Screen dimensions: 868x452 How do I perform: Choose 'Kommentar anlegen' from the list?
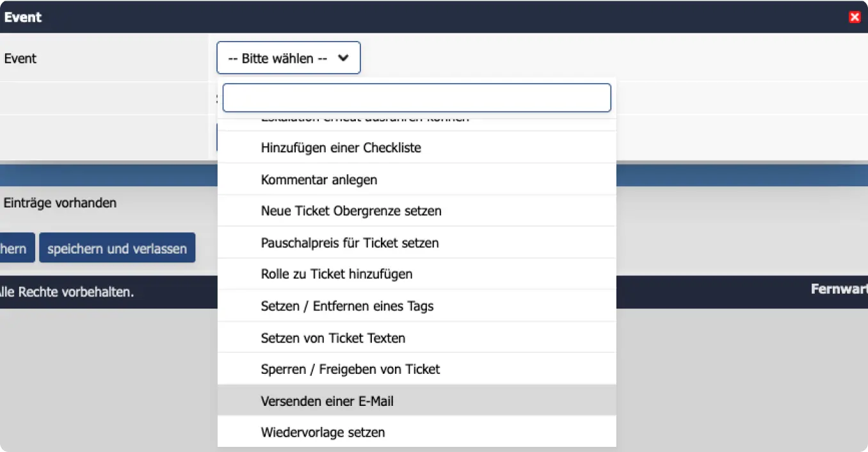pyautogui.click(x=417, y=180)
